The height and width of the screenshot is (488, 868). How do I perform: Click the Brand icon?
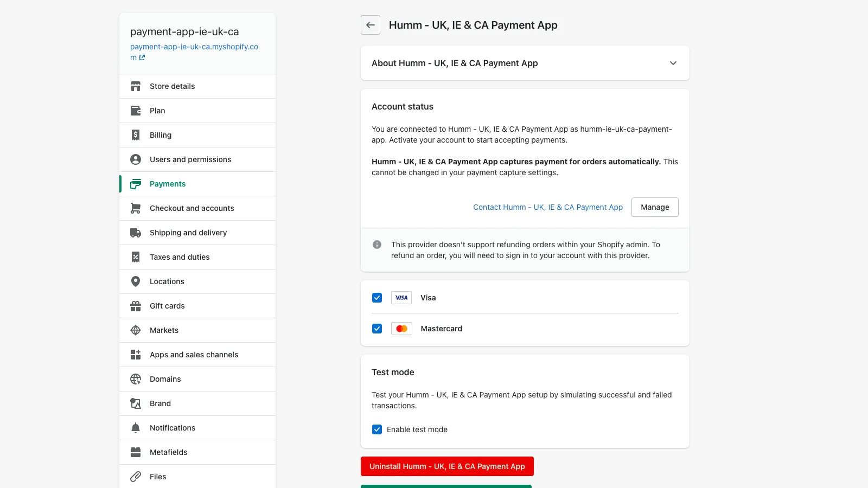pos(136,403)
